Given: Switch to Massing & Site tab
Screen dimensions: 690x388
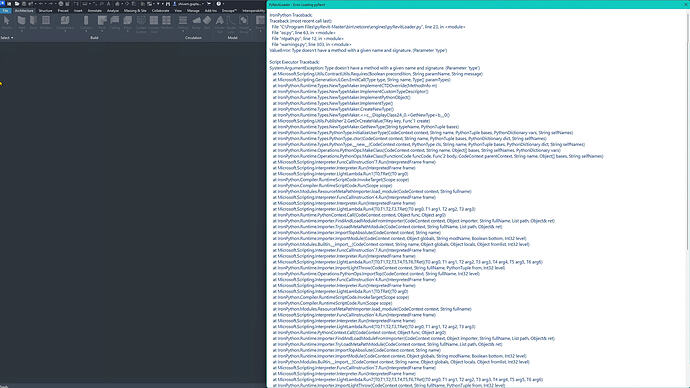Looking at the screenshot, I should point(135,11).
